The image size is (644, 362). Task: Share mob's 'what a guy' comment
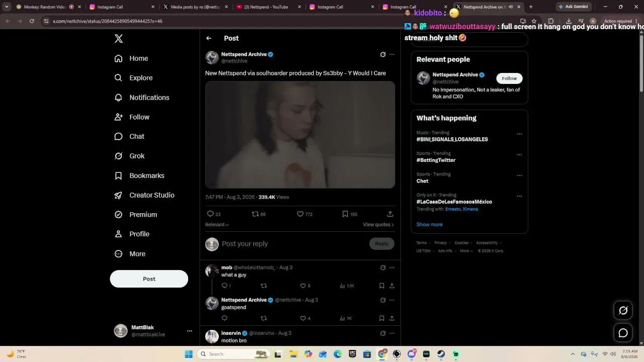[392, 286]
